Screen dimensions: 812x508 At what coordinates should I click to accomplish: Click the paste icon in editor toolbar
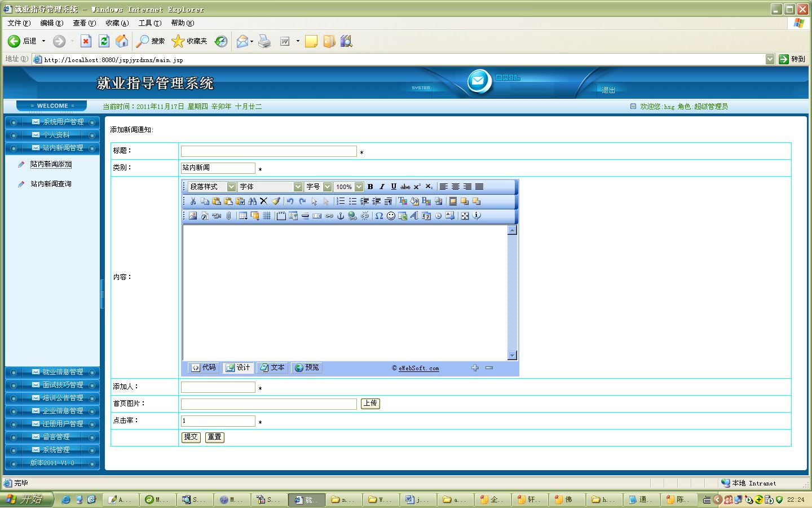tap(217, 202)
